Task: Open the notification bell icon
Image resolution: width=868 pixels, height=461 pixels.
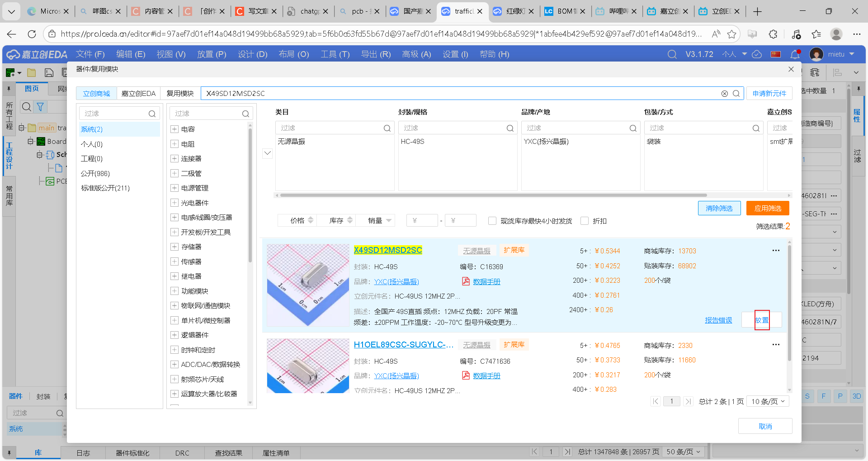Action: point(794,54)
